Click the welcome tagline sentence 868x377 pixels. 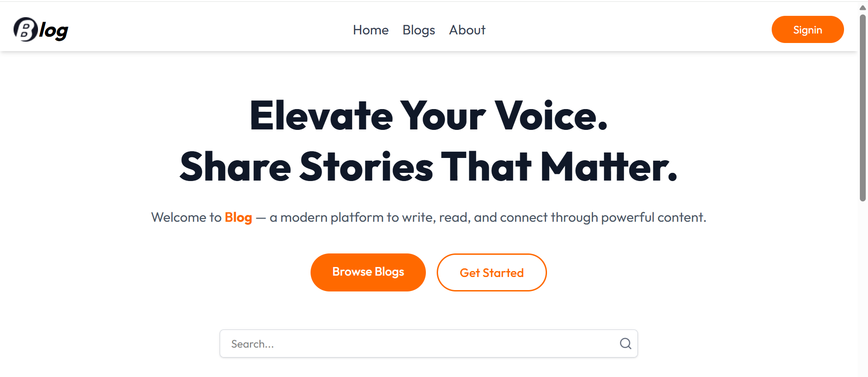point(429,217)
